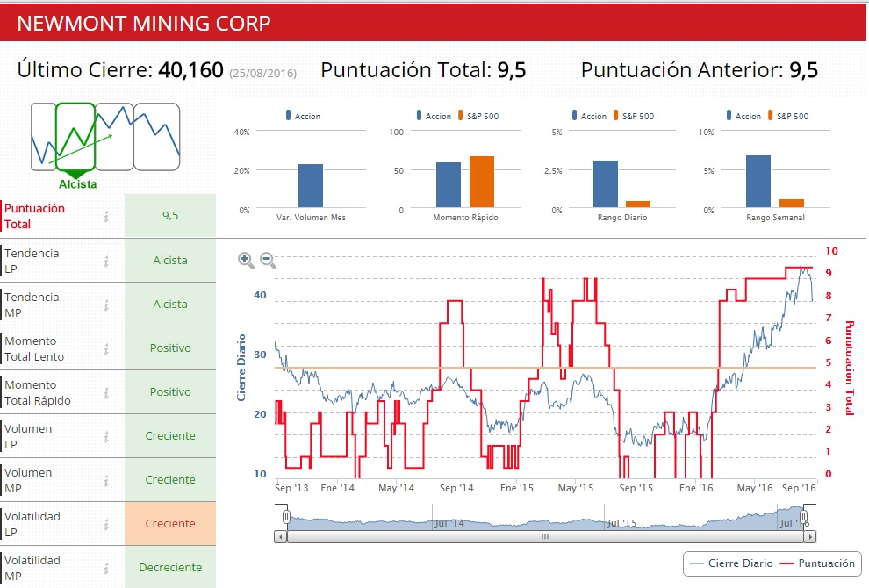Image resolution: width=869 pixels, height=588 pixels.
Task: Toggle S&P 500 legend in Momento Rápido chart
Action: pyautogui.click(x=478, y=116)
